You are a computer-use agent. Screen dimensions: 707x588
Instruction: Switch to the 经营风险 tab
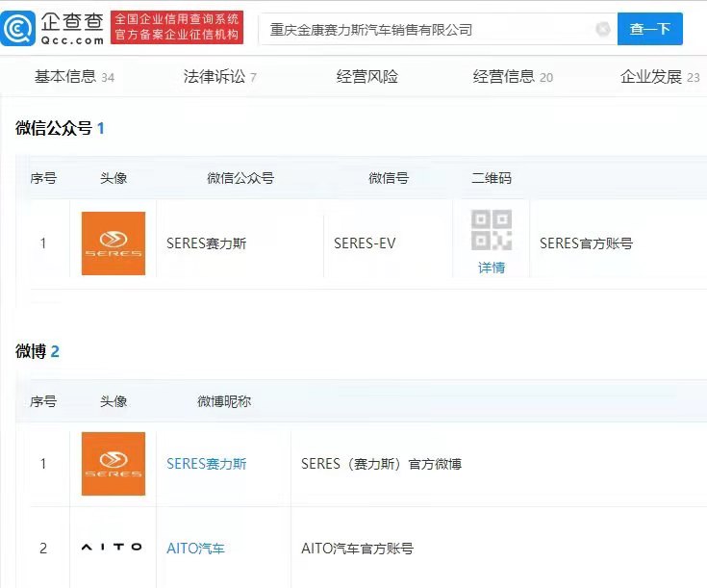[367, 77]
